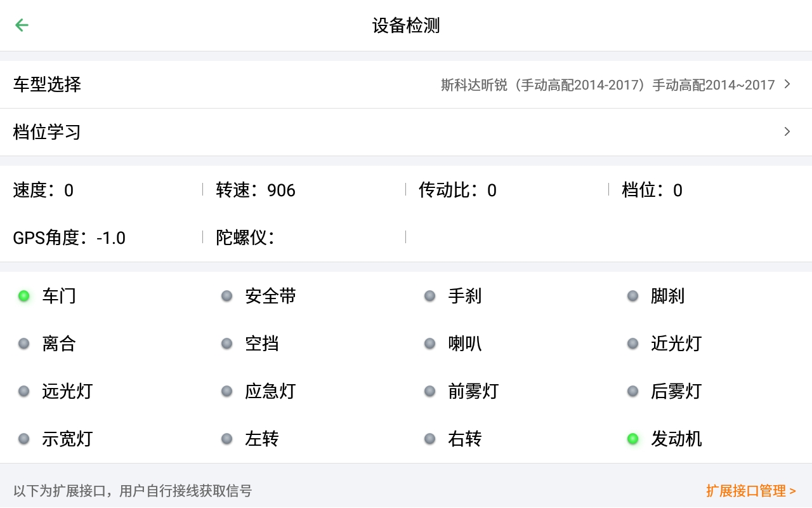
Task: Click the 发动机 green status indicator
Action: pyautogui.click(x=633, y=439)
